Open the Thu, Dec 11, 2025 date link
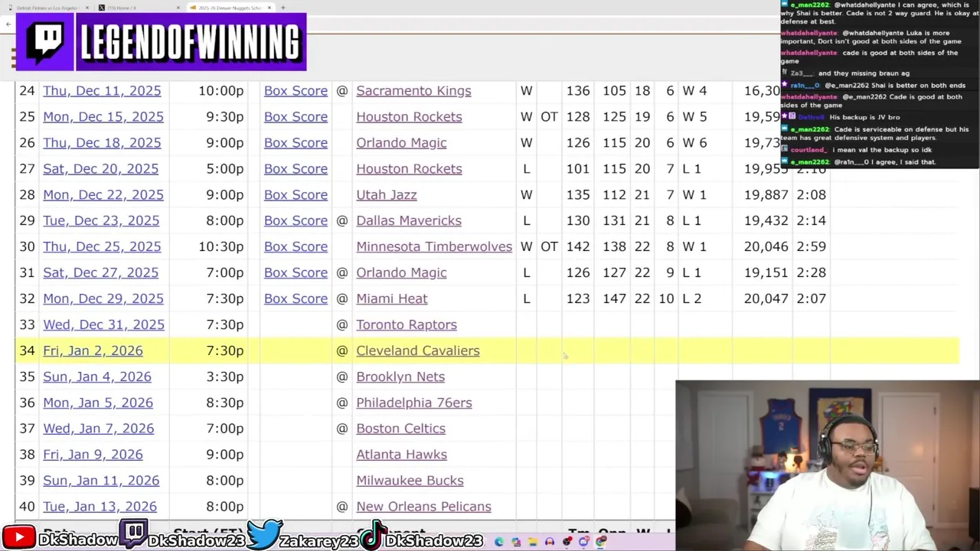The height and width of the screenshot is (551, 980). (102, 91)
